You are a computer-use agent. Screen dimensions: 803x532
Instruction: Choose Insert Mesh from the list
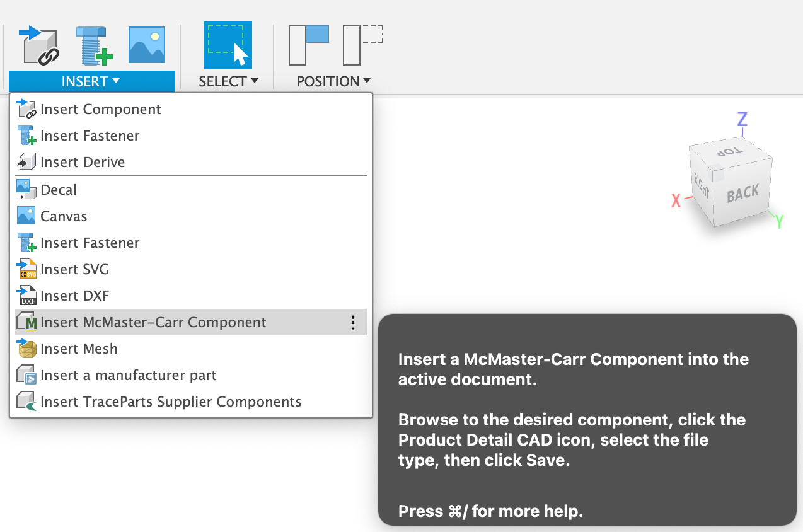tap(79, 349)
